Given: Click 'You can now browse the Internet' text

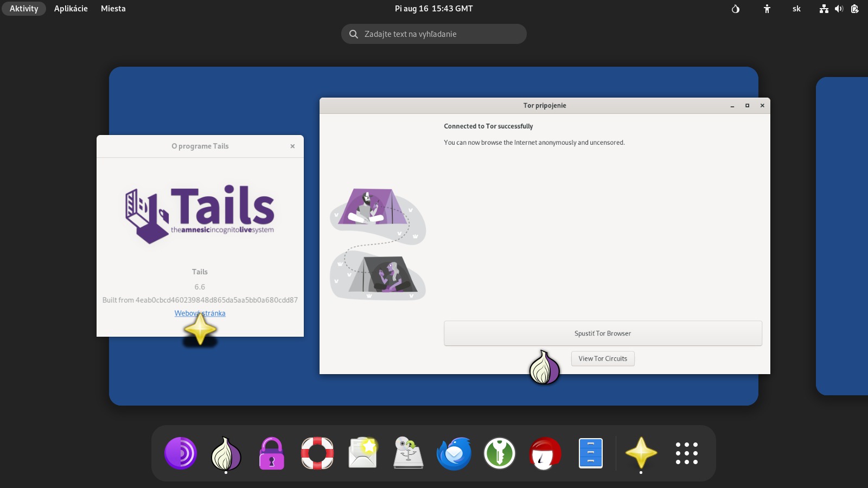Looking at the screenshot, I should pyautogui.click(x=534, y=143).
